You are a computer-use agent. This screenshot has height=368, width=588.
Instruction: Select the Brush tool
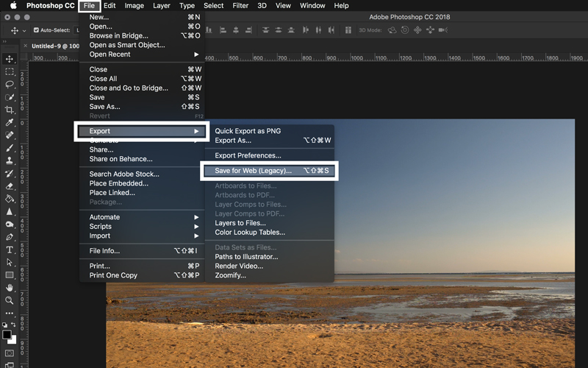(x=10, y=148)
